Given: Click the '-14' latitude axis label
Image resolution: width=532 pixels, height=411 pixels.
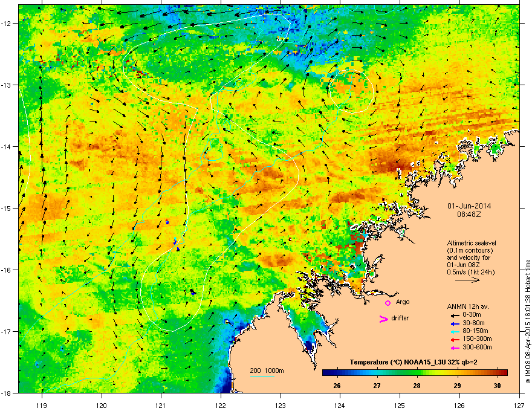Looking at the screenshot, I should click(x=7, y=146).
